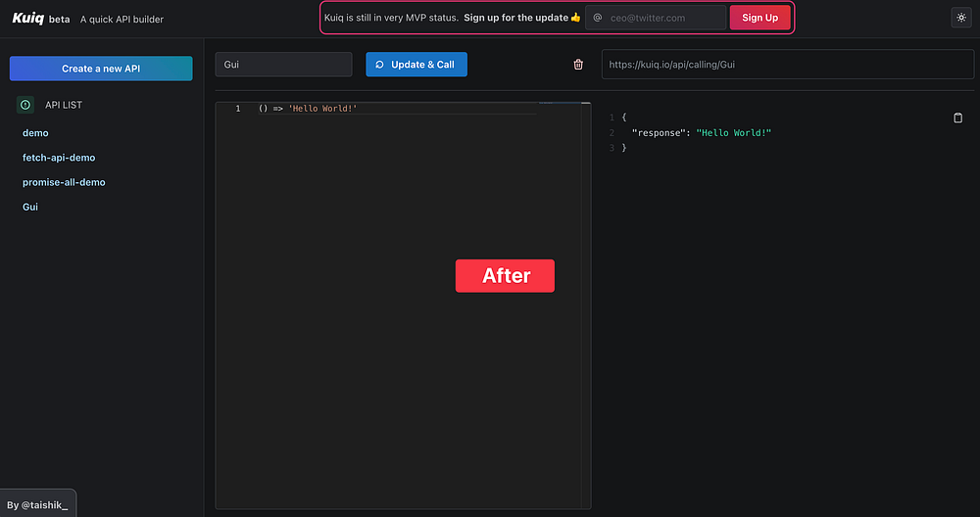Click line number 1 in code editor
This screenshot has height=517, width=980.
237,109
